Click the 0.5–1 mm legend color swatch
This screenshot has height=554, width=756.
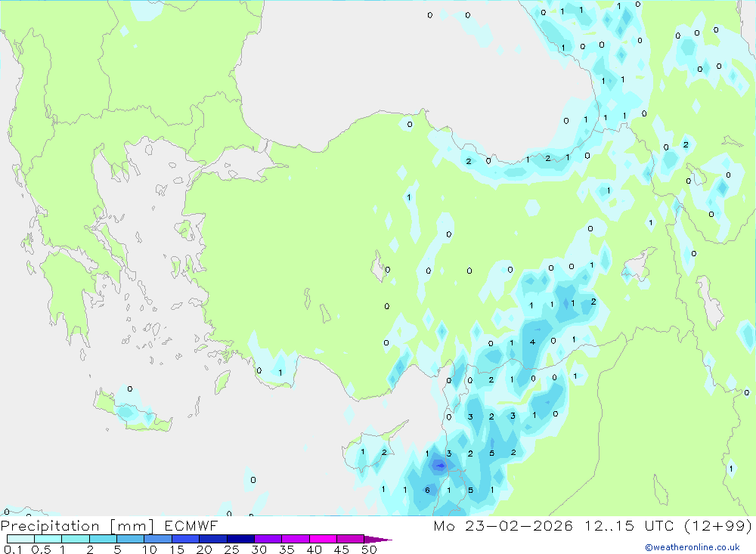pyautogui.click(x=48, y=539)
